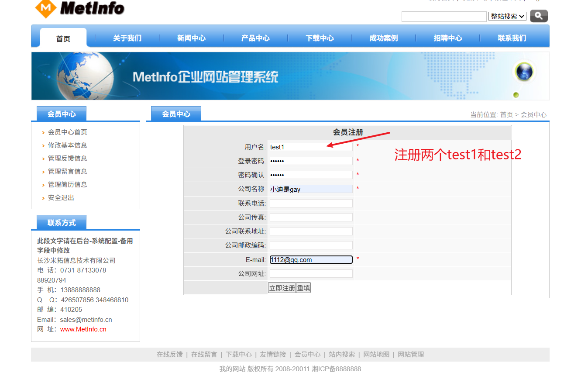Click 安全退出 to log out
The height and width of the screenshot is (376, 588).
pyautogui.click(x=61, y=197)
